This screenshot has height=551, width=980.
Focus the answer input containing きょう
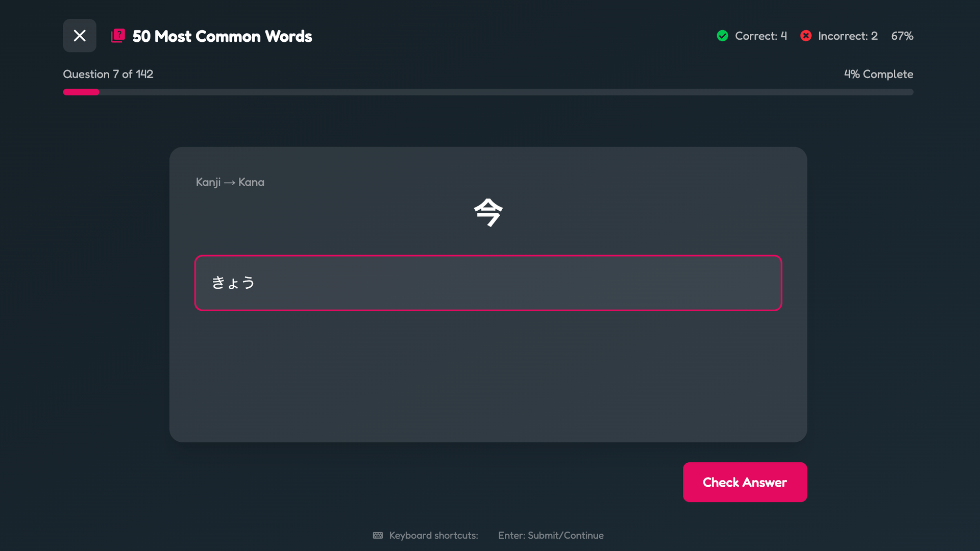(x=488, y=283)
